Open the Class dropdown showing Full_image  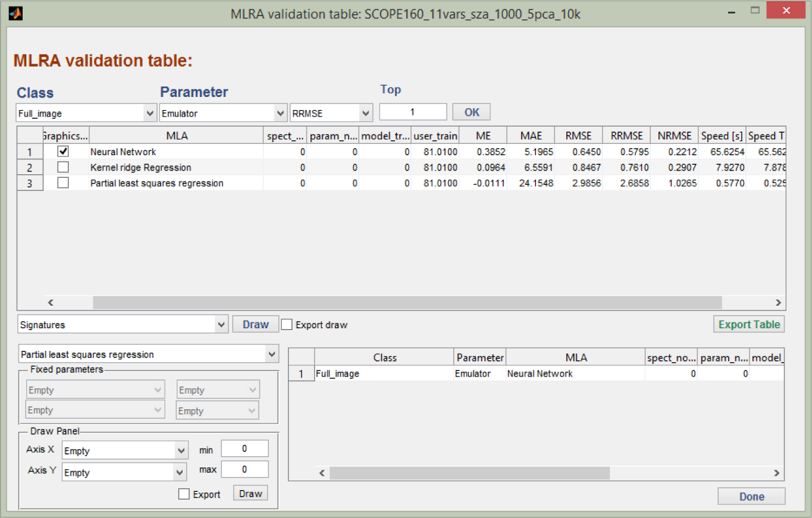pyautogui.click(x=86, y=113)
